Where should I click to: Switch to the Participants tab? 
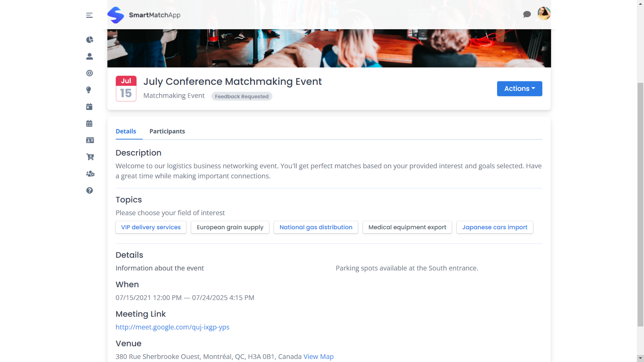167,132
